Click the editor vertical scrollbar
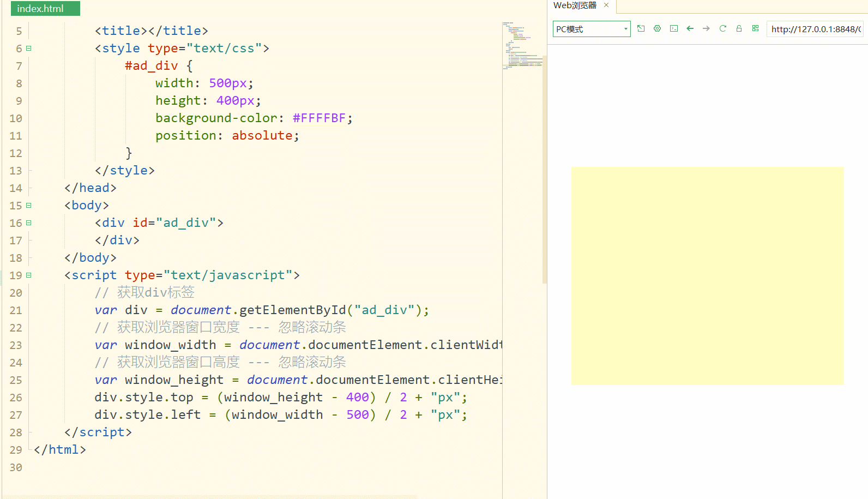 [x=545, y=169]
